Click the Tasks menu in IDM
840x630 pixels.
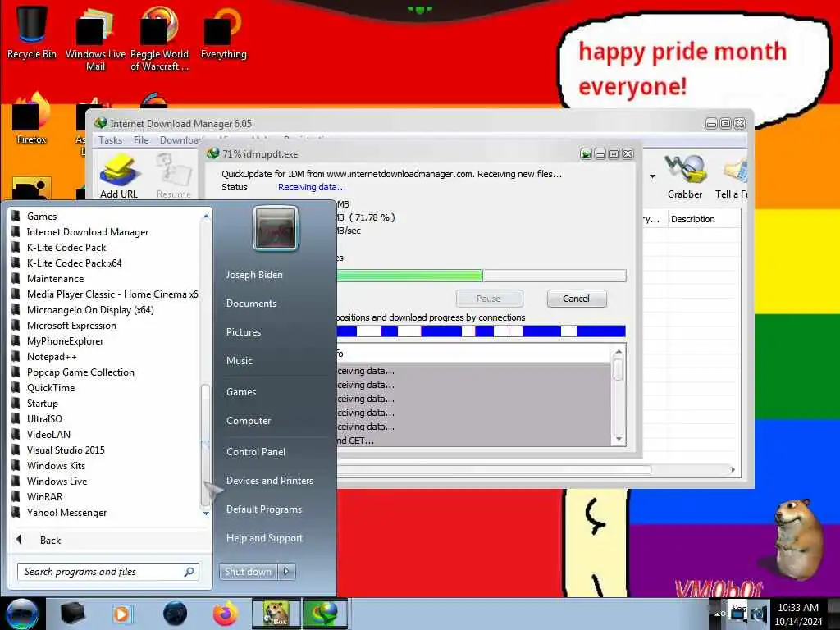tap(111, 140)
